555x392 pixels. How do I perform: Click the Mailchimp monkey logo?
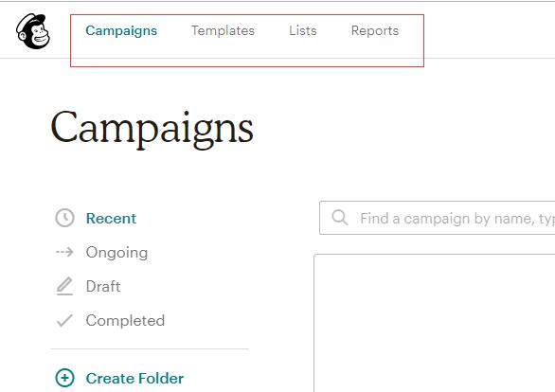pos(33,31)
